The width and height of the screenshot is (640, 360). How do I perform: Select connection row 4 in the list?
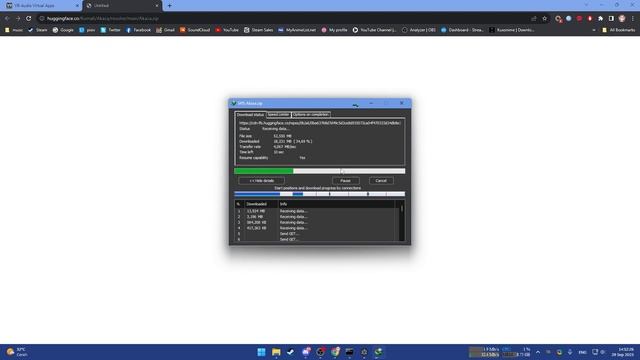315,228
